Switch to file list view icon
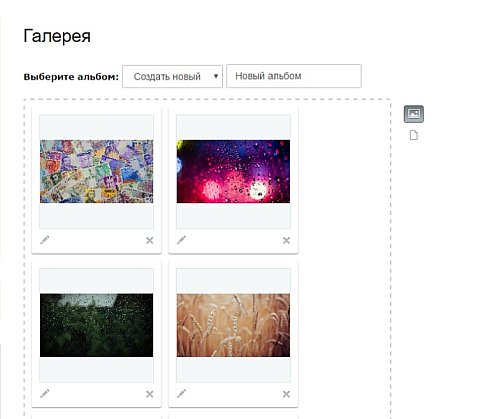Image resolution: width=490 pixels, height=419 pixels. tap(414, 135)
